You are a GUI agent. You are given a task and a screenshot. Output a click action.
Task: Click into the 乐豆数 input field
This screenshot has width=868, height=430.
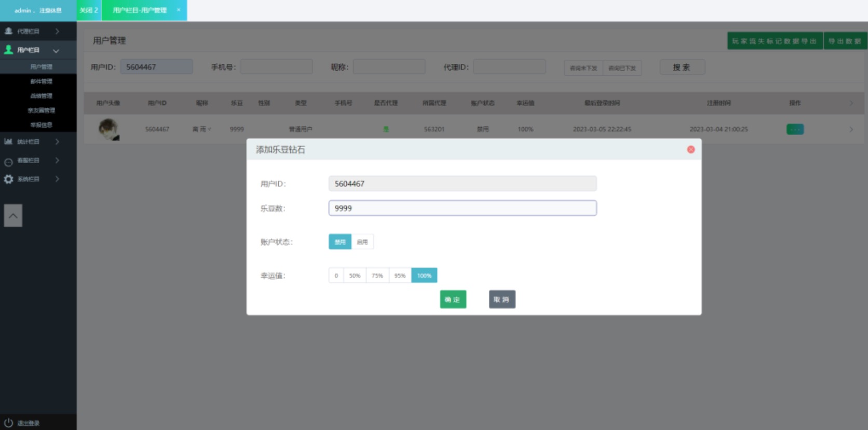462,208
